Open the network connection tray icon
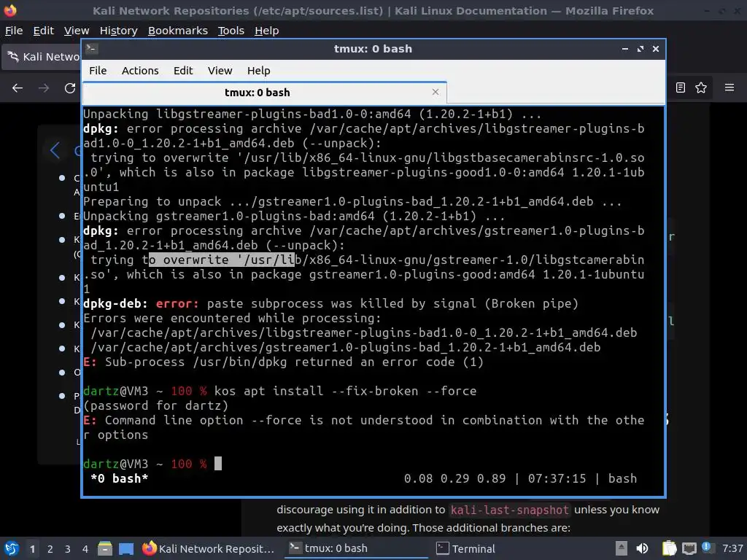747x560 pixels. pos(689,548)
